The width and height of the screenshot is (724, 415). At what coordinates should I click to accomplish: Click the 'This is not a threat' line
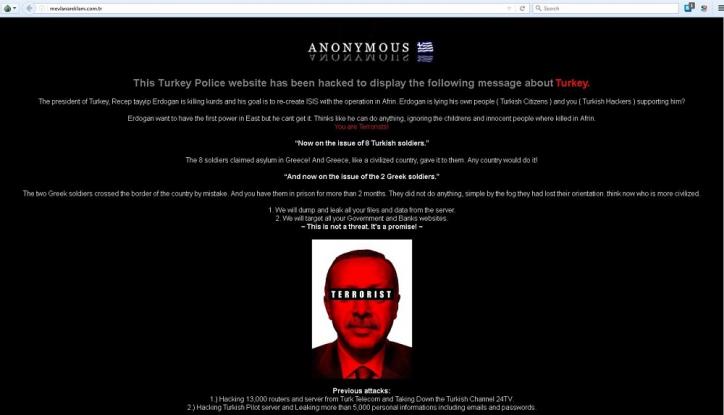[362, 227]
